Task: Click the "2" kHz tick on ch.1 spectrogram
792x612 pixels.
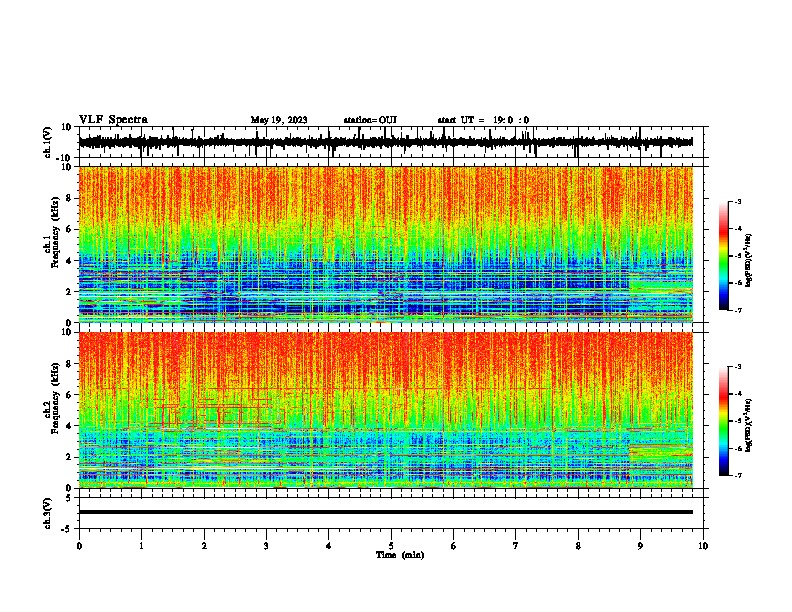Action: [x=69, y=291]
